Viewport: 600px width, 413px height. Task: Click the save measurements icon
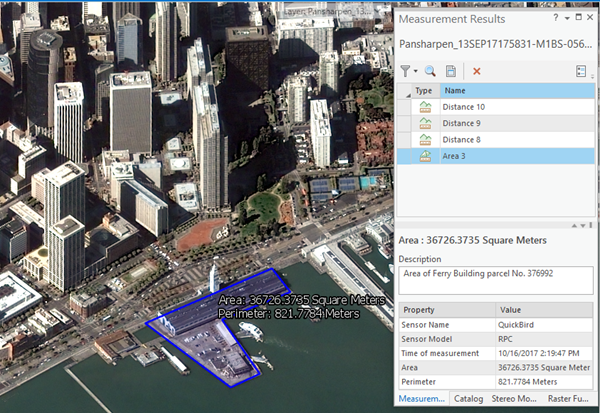[x=451, y=71]
